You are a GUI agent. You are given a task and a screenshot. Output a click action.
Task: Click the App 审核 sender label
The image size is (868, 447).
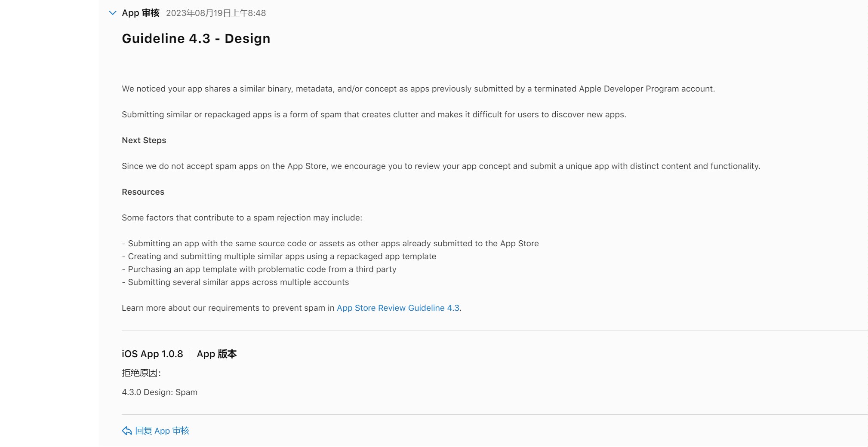(141, 13)
